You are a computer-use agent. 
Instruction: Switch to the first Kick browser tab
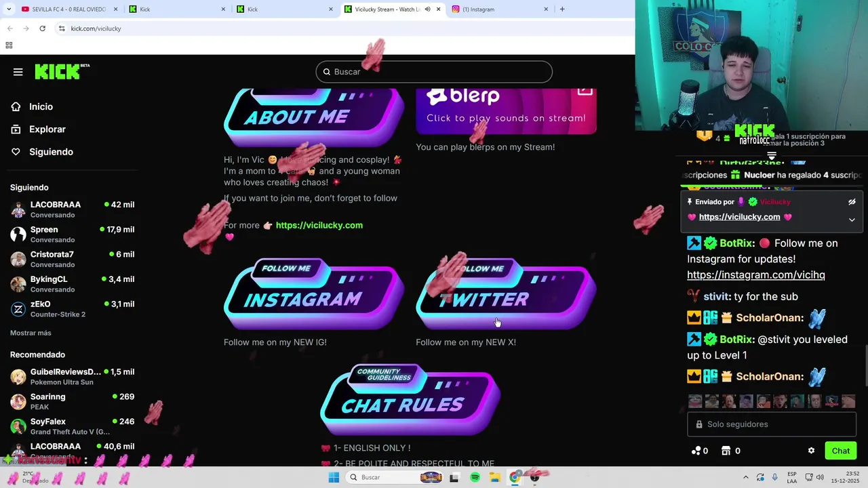click(x=178, y=9)
